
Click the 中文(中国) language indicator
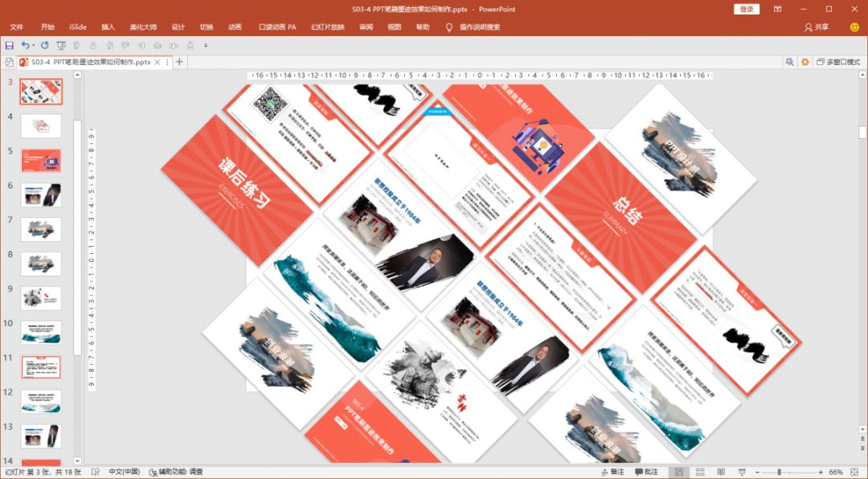pos(125,472)
